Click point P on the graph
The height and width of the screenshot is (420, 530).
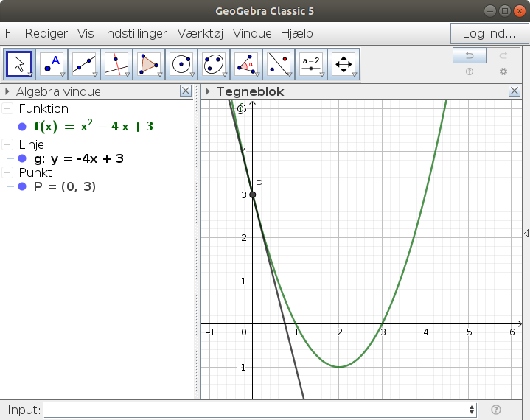253,195
